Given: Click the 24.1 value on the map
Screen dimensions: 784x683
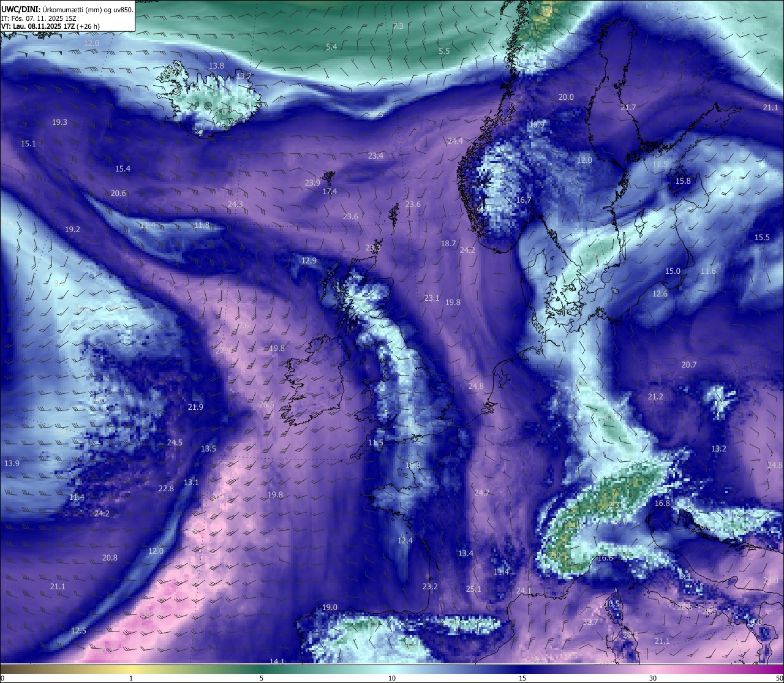Looking at the screenshot, I should pyautogui.click(x=524, y=591).
